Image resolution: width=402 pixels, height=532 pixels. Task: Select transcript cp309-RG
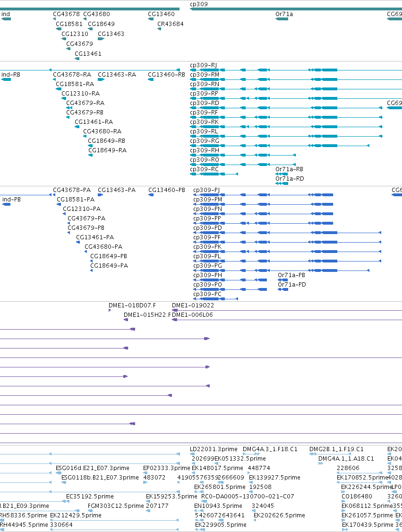(205, 141)
